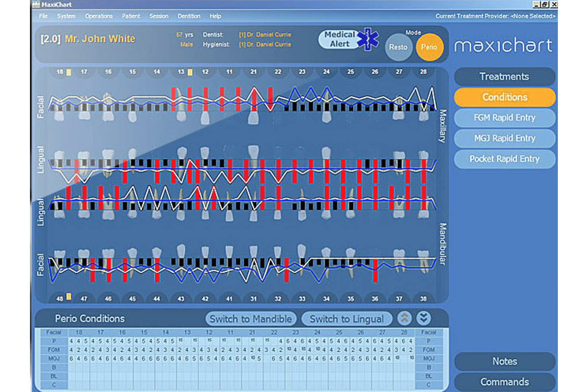Click the MaxiChart title bar icon
This screenshot has height=392, width=588.
tap(36, 4)
